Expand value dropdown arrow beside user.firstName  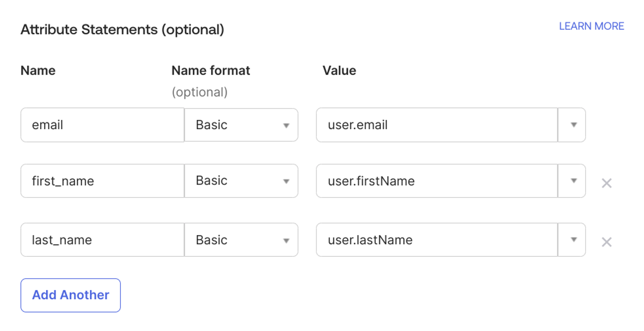(x=573, y=181)
